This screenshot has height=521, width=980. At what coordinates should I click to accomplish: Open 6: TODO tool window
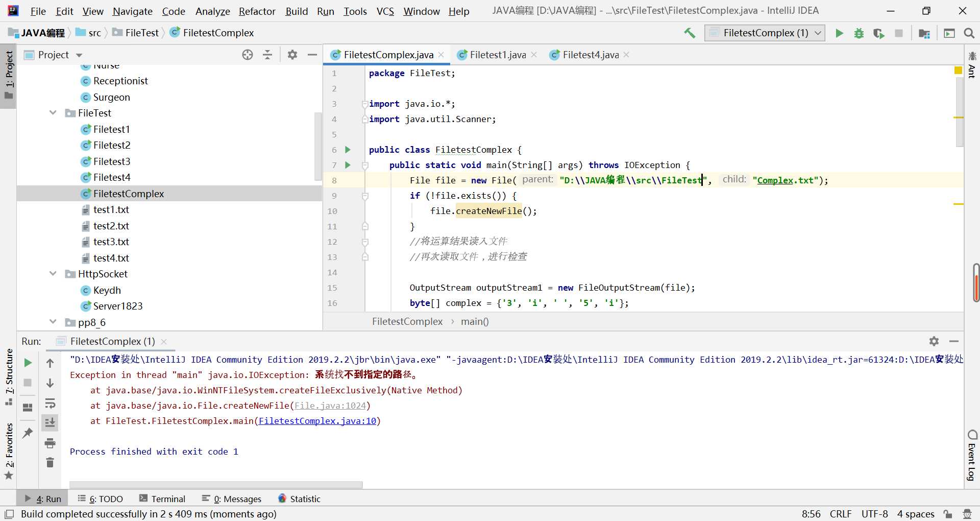pyautogui.click(x=100, y=499)
